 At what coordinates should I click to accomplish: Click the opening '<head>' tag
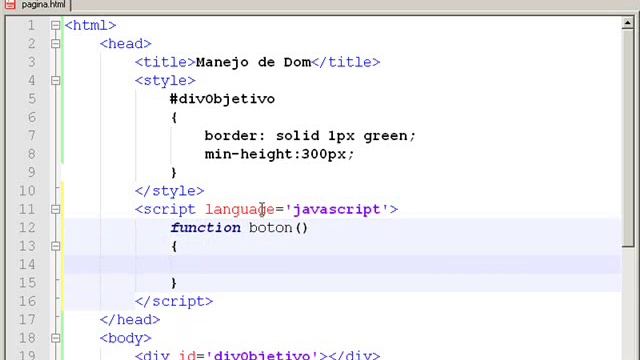coord(125,44)
